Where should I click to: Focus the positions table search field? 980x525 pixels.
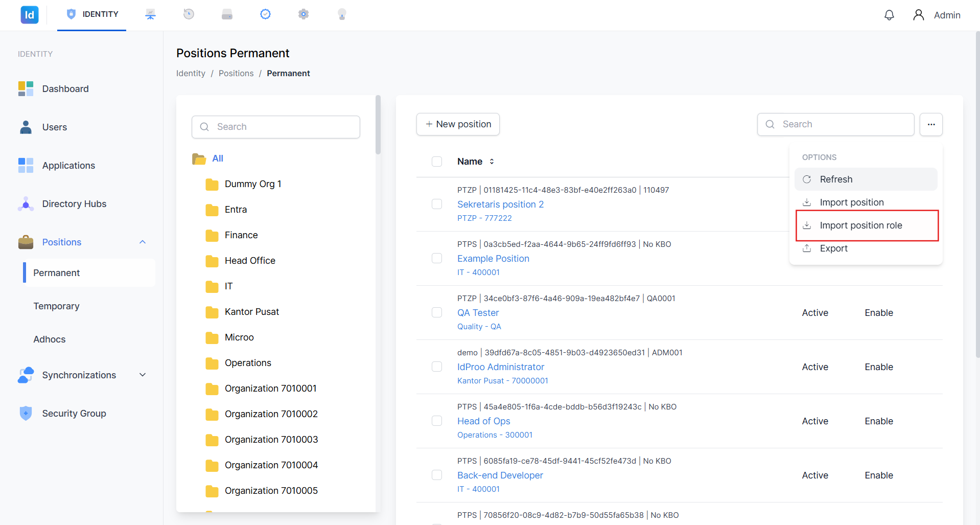click(x=835, y=124)
